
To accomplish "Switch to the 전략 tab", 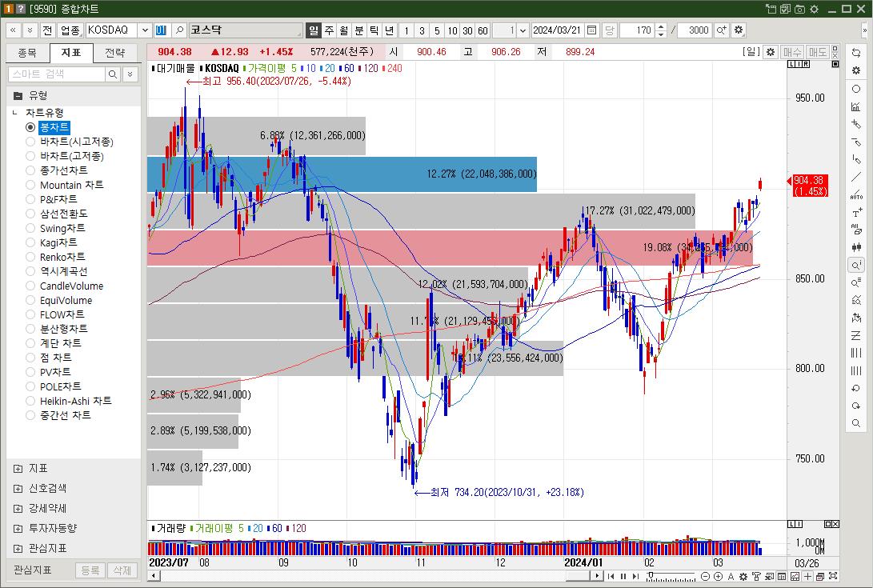I will (115, 53).
